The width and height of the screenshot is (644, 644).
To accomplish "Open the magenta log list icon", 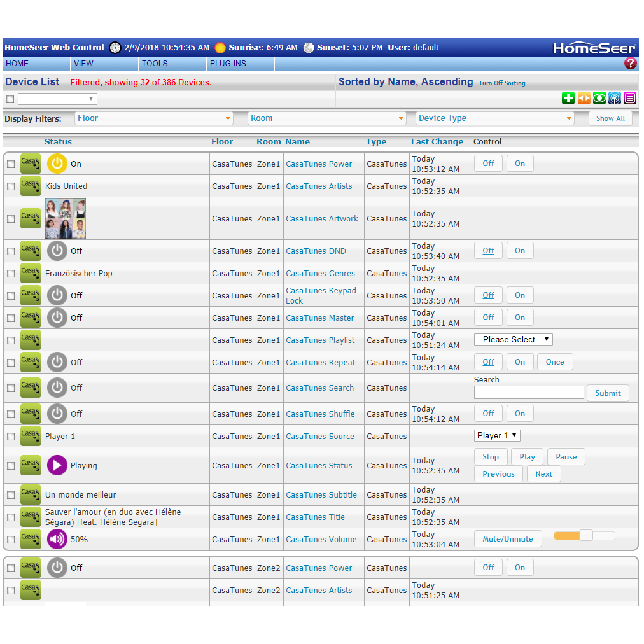I will pyautogui.click(x=630, y=98).
